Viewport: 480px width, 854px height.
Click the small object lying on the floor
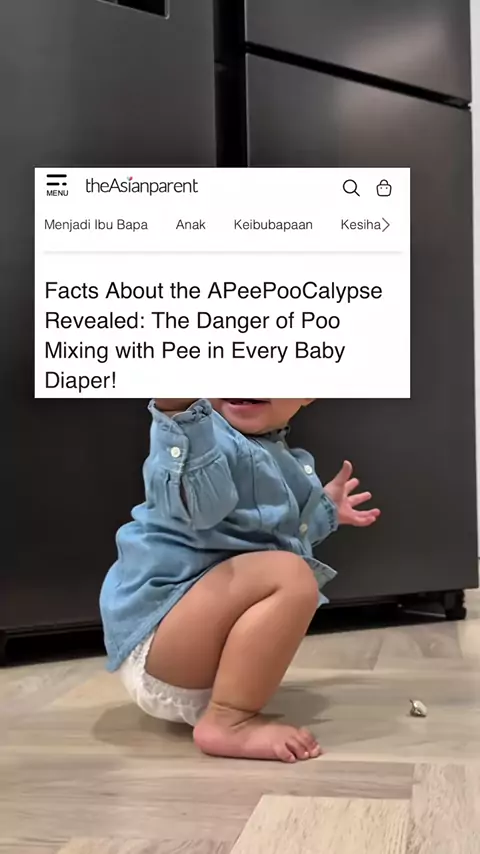click(x=418, y=708)
